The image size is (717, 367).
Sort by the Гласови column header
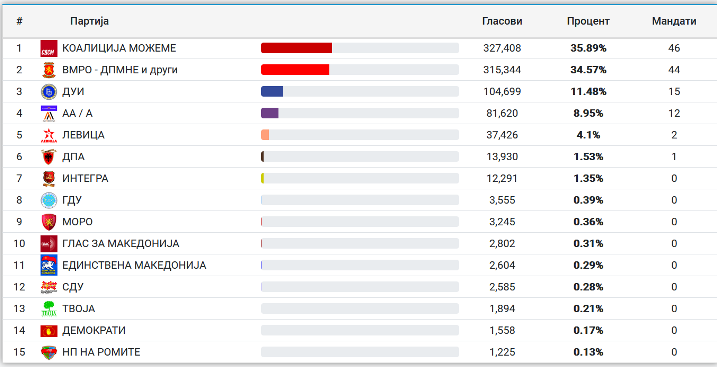tap(502, 21)
